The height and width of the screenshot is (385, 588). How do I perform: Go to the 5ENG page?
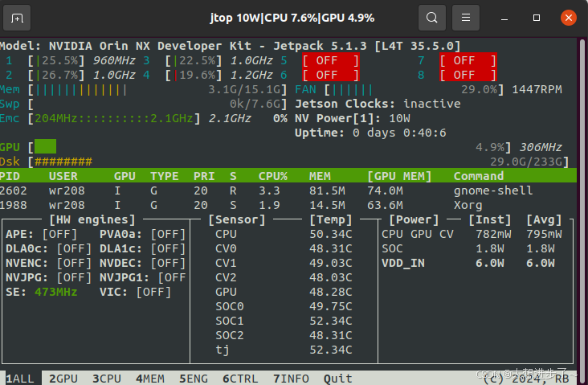pos(194,379)
